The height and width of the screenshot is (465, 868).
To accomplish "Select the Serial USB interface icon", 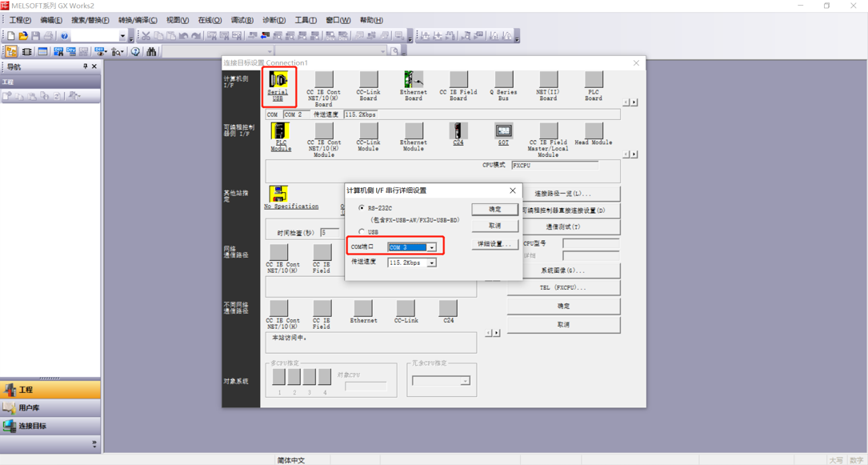I will (278, 79).
